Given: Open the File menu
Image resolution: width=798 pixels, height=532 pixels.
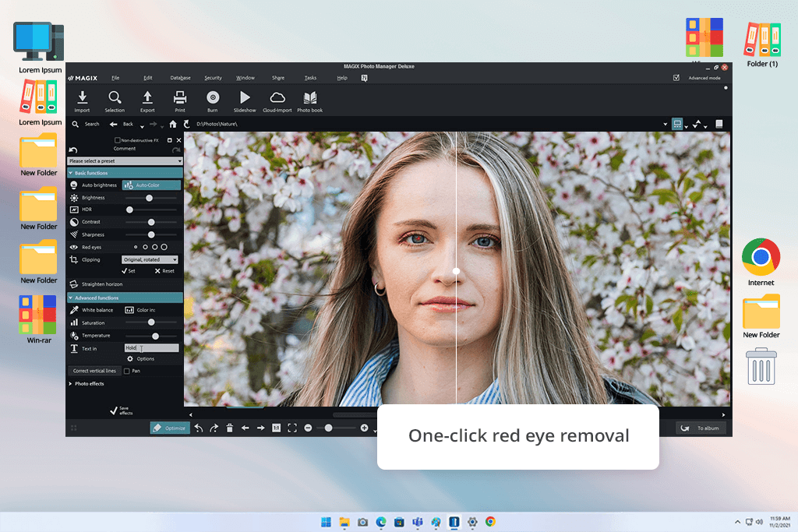Looking at the screenshot, I should (x=115, y=78).
